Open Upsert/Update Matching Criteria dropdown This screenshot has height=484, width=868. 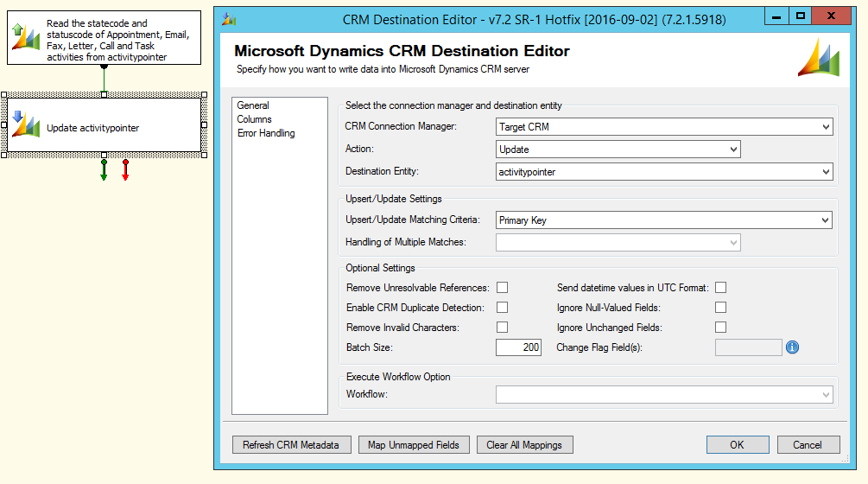pyautogui.click(x=664, y=220)
